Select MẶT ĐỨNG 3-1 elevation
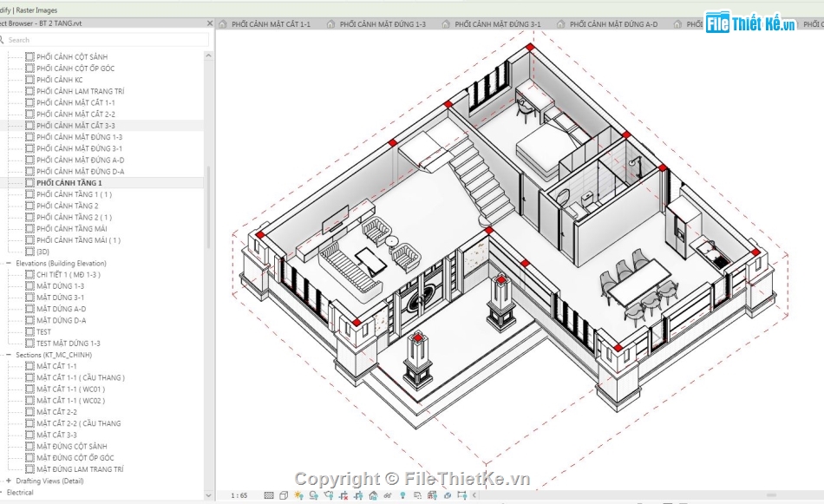Screen dimensions: 824x504 click(x=61, y=298)
